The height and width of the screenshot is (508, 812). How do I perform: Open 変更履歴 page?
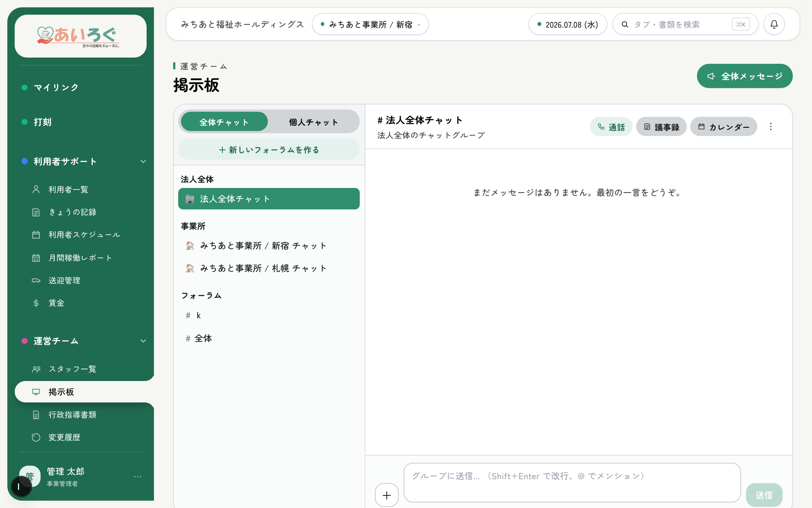(x=64, y=437)
